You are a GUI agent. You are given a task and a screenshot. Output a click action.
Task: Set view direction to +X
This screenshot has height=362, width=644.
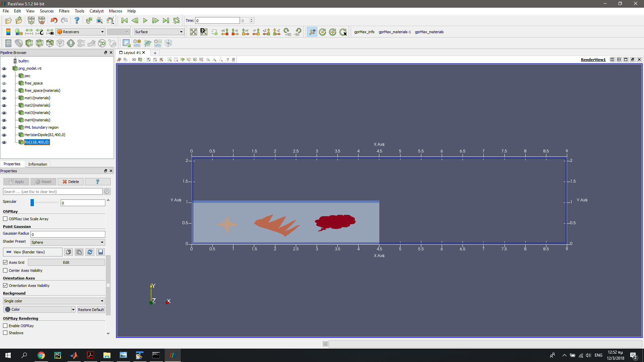pos(225,32)
